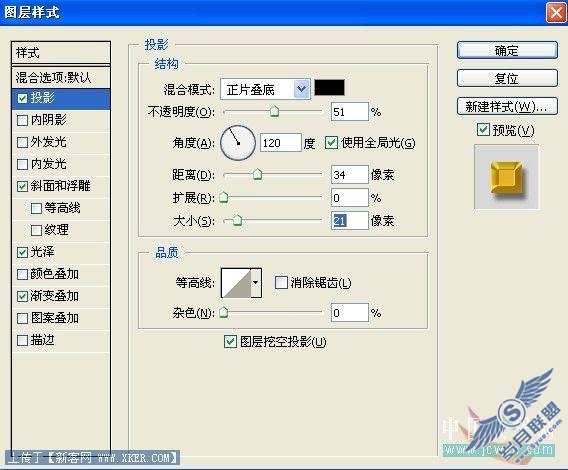
Task: Click the 大小 size slider handle
Action: 237,220
